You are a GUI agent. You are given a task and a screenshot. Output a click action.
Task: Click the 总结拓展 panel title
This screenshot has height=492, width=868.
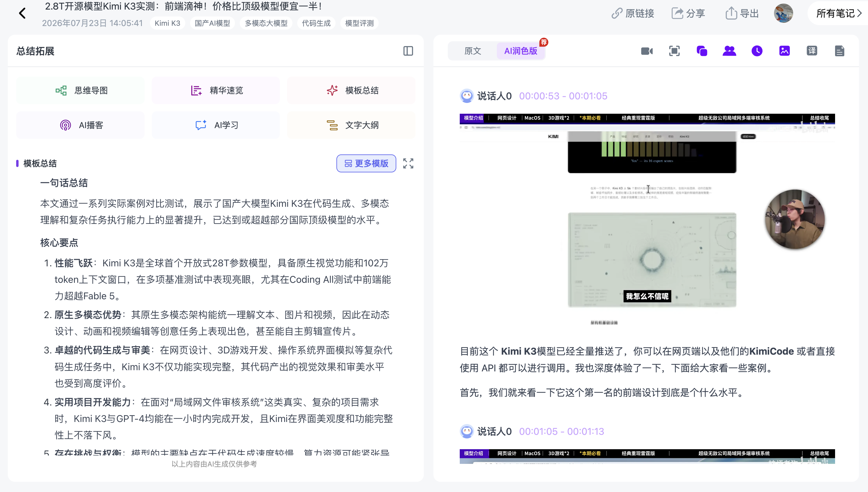click(35, 51)
